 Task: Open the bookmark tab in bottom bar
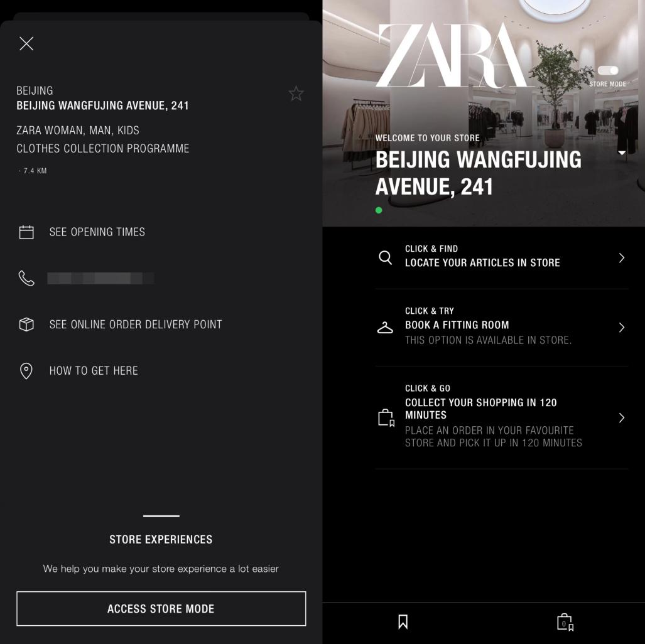coord(403,622)
